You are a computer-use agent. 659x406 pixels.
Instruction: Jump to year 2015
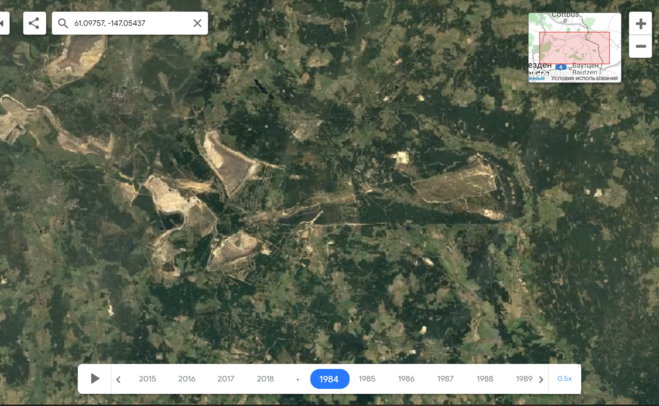147,379
